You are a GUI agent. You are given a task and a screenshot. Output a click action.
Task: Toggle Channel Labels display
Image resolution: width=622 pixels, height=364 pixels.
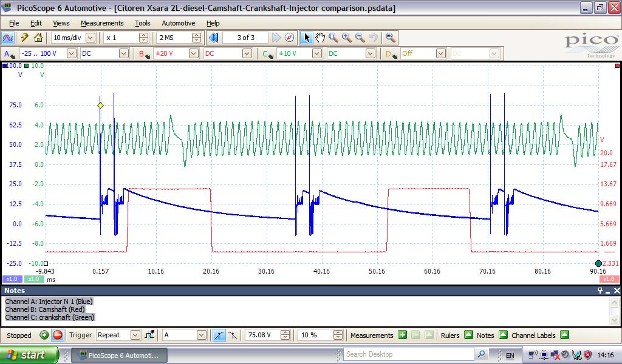[564, 335]
